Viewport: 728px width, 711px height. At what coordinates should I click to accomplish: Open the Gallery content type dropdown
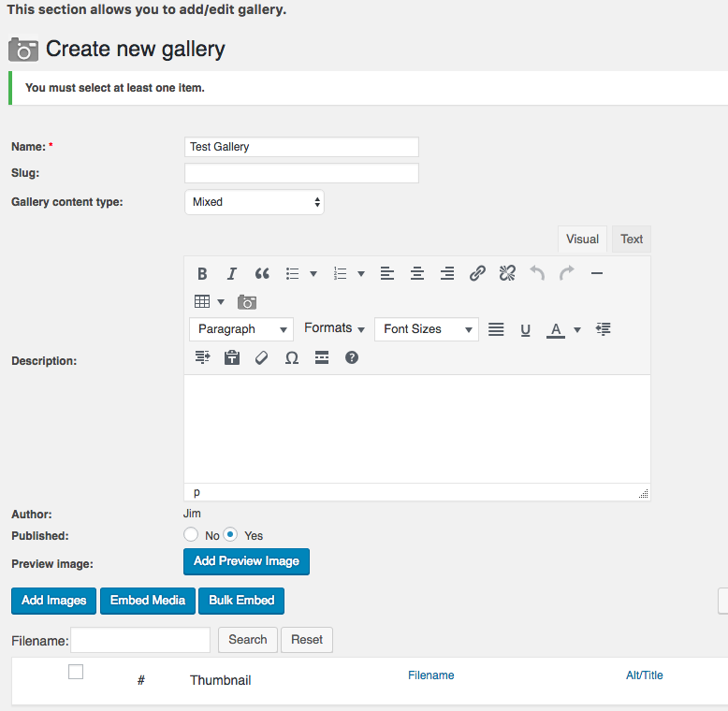coord(255,201)
